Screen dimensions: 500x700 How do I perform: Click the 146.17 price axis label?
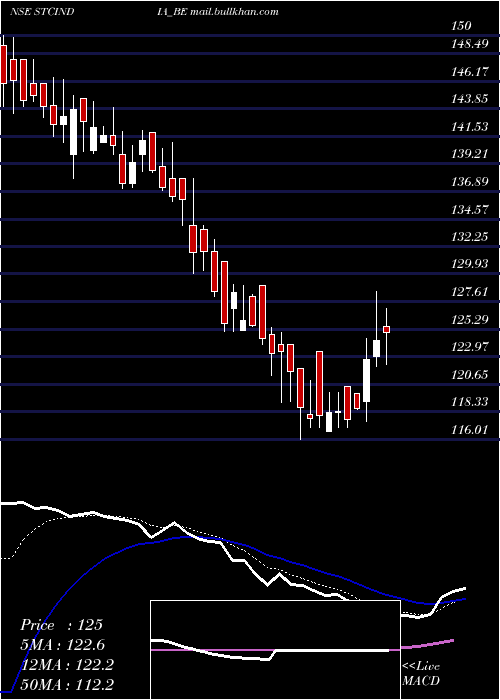pos(470,71)
